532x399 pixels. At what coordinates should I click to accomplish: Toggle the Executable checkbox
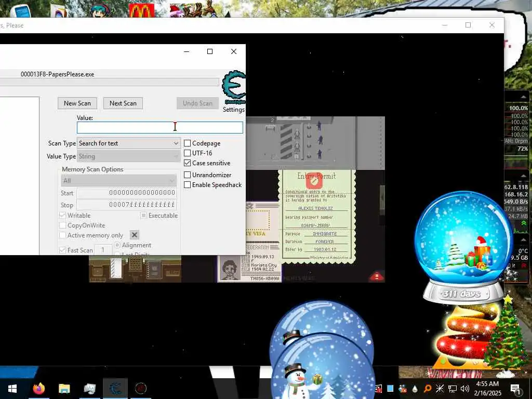tap(143, 215)
